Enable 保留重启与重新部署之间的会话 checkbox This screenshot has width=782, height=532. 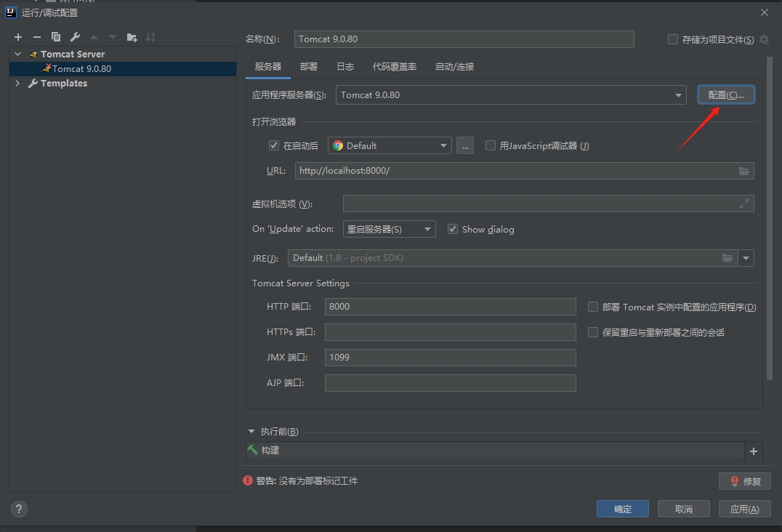click(x=593, y=332)
